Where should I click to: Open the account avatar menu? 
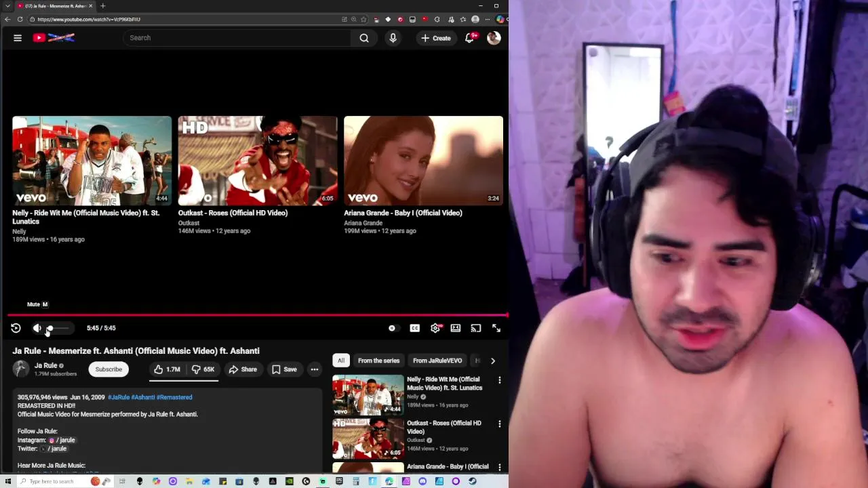tap(494, 38)
